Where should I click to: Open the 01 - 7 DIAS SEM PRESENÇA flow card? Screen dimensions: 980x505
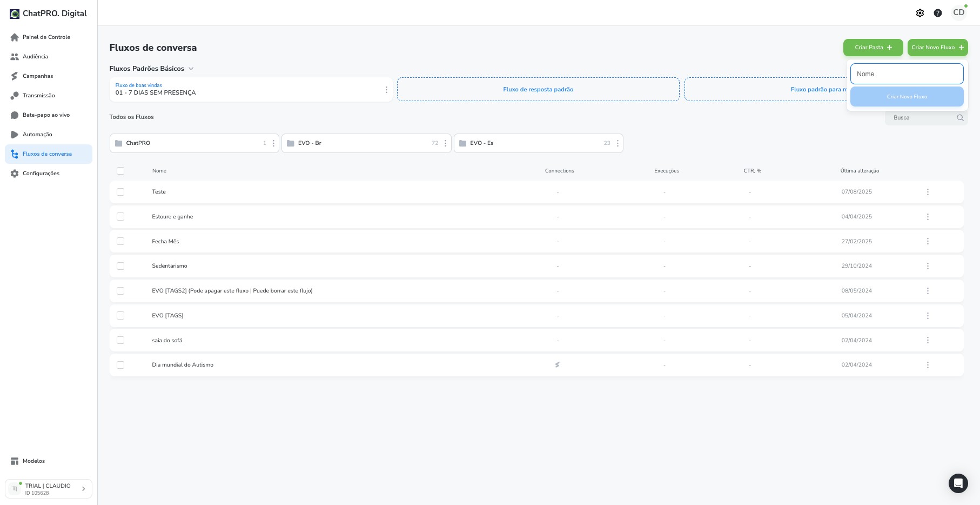pyautogui.click(x=251, y=90)
